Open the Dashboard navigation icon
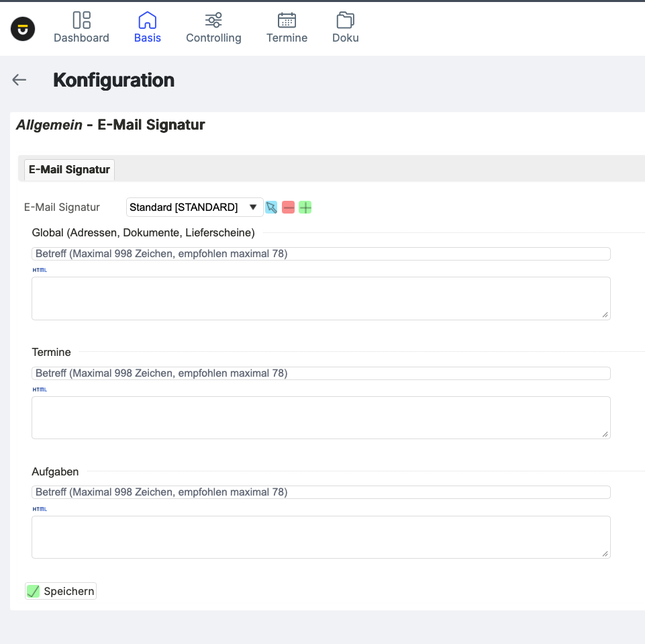 point(81,20)
